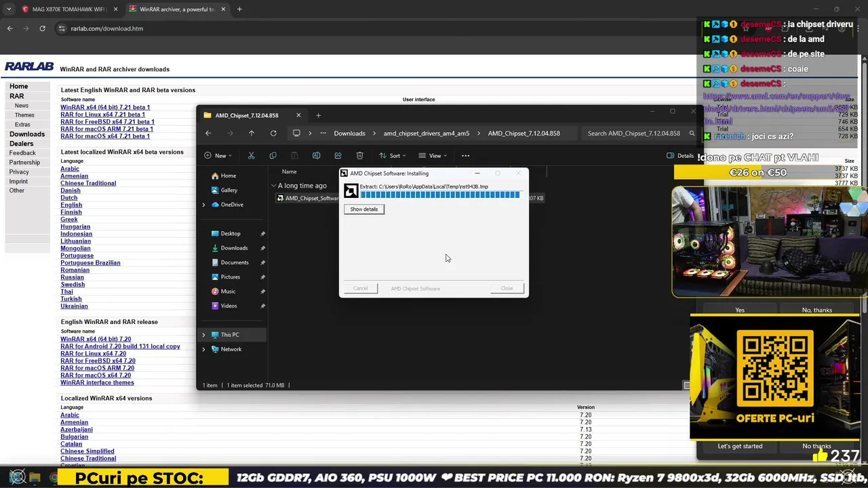
Task: Click the Copy icon in Explorer toolbar
Action: coord(273,155)
